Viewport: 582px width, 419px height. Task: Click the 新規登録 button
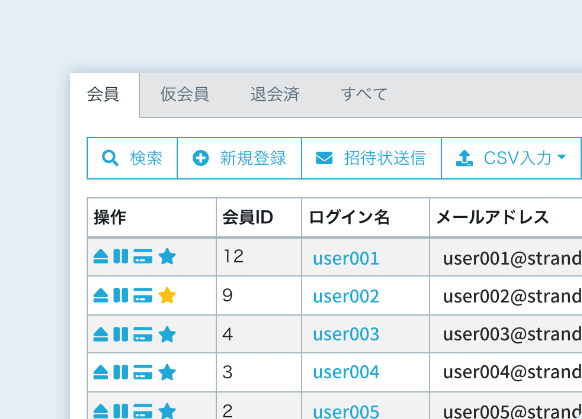(x=239, y=158)
